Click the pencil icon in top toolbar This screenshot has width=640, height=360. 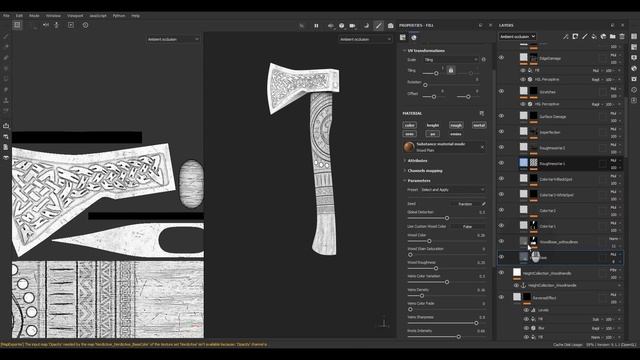(379, 25)
